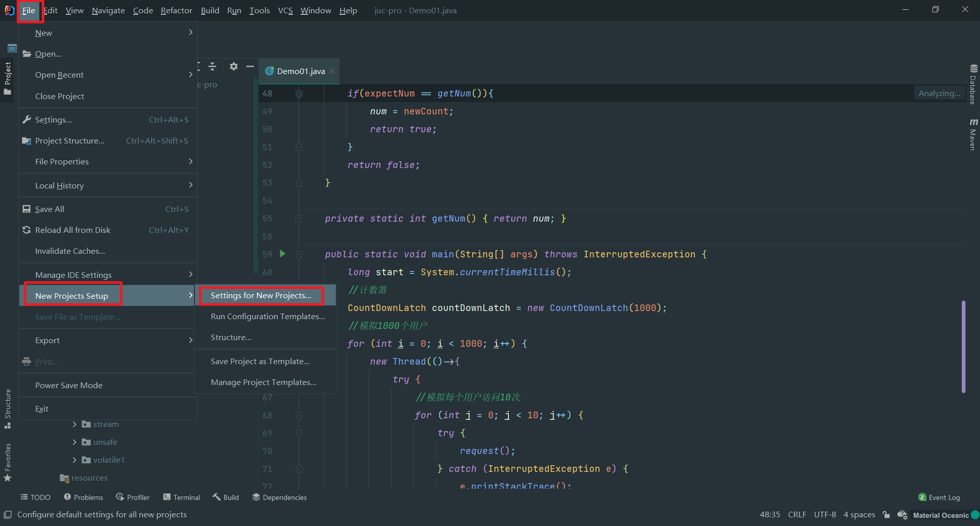
Task: Expand the volatile1 folder
Action: pos(75,460)
